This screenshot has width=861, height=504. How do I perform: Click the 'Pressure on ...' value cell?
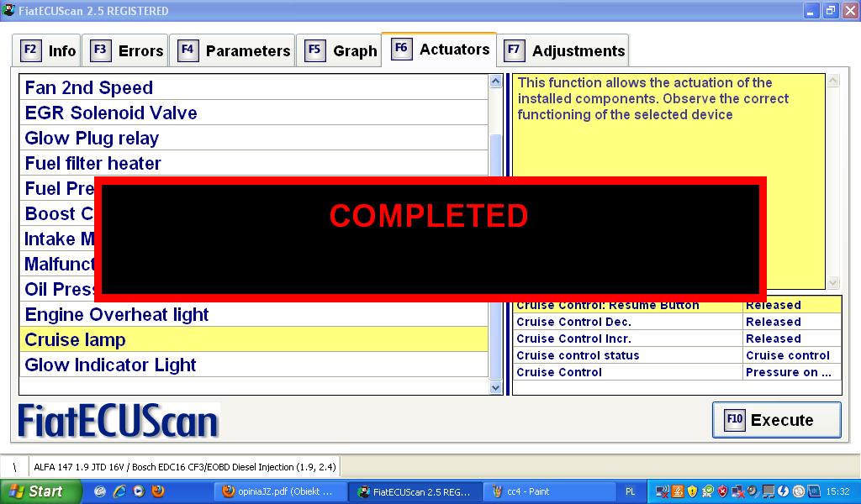tap(792, 372)
